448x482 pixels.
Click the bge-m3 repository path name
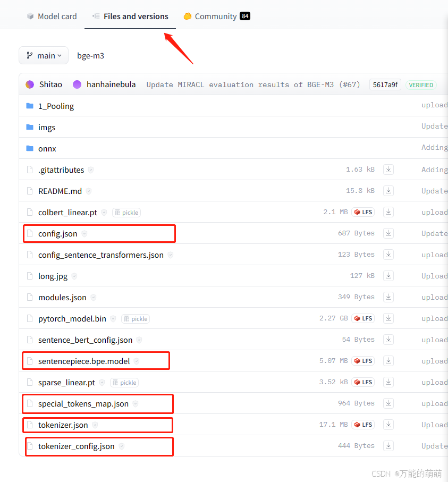tap(91, 56)
